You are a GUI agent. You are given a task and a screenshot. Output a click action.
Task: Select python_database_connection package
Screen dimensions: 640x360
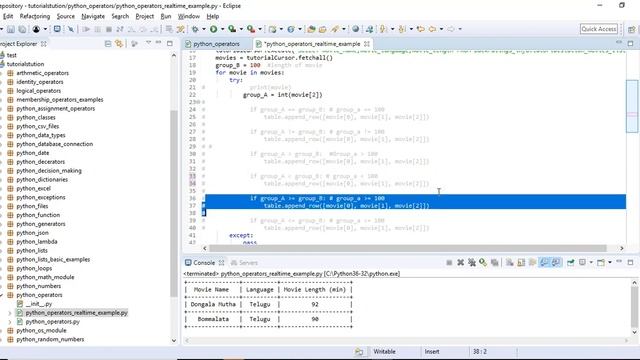(54, 144)
